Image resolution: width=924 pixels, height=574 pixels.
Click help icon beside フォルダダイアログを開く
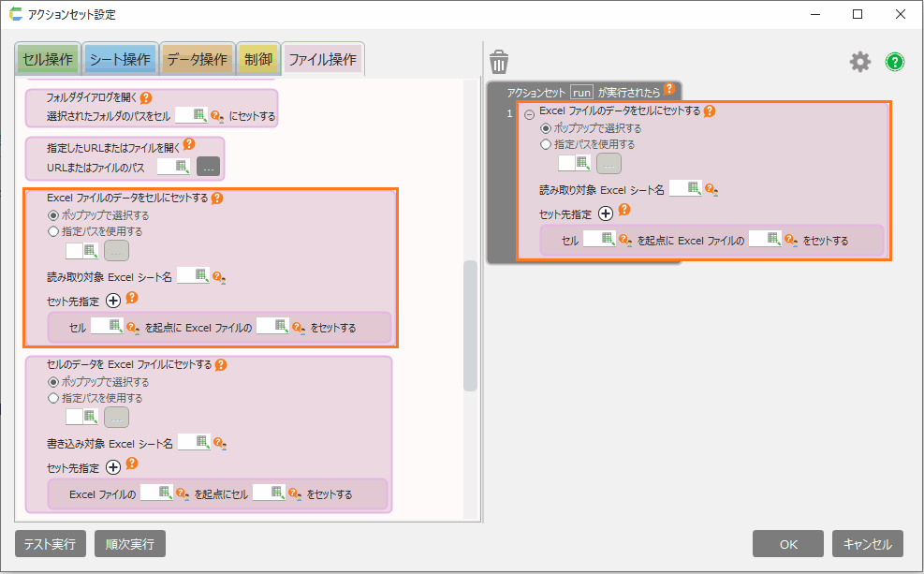pyautogui.click(x=146, y=97)
